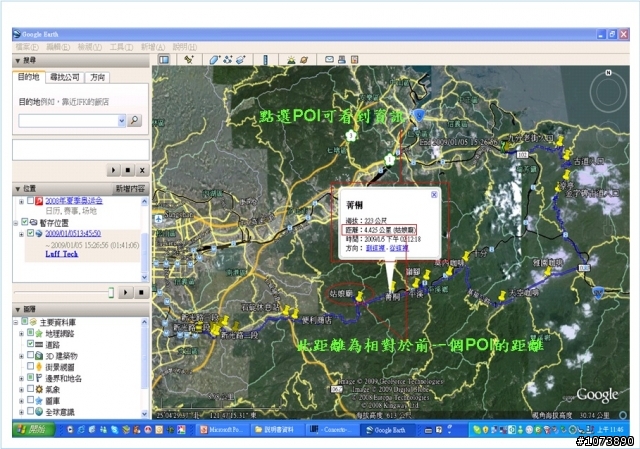Collapse the 暫存位置 tree node
Screen dimensions: 640x449
point(16,223)
